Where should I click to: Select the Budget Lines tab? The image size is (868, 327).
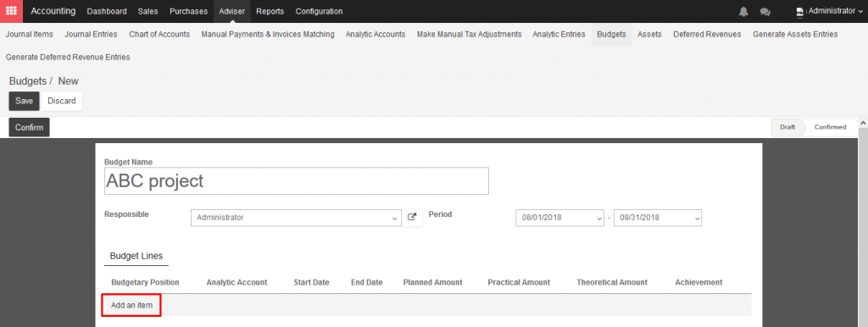136,256
